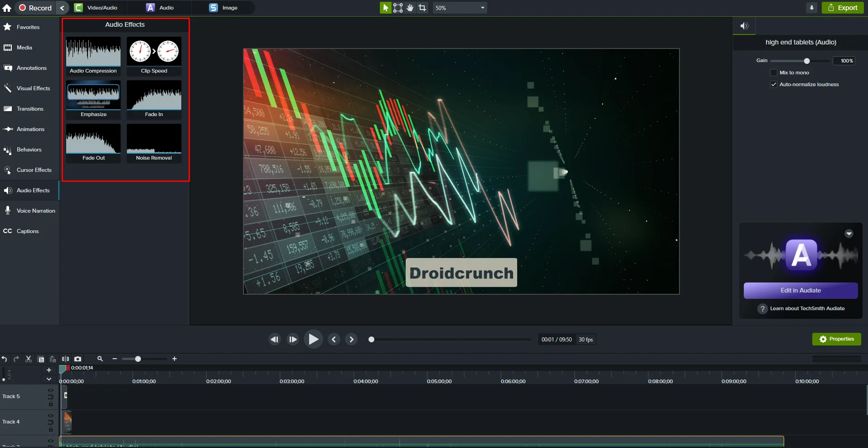Screen dimensions: 868x448
Task: Add a new track with plus button
Action: coord(49,370)
